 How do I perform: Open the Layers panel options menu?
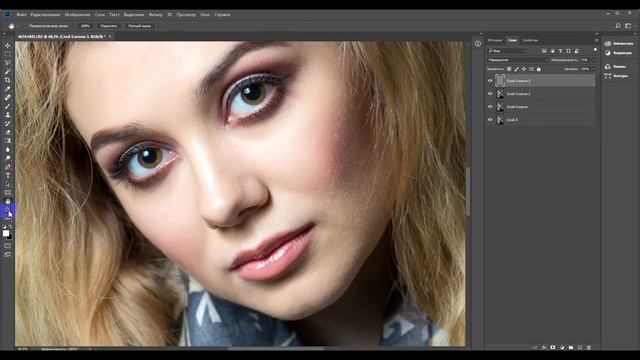click(x=596, y=40)
